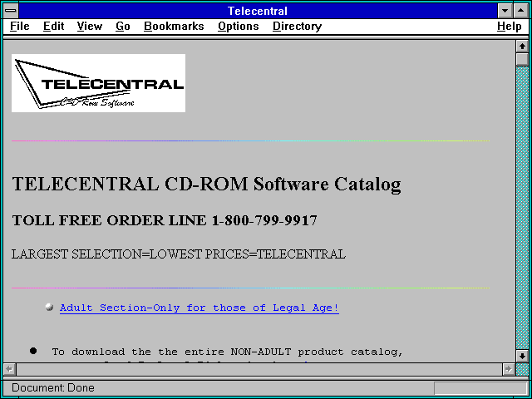Screen dimensions: 532x399
Task: Click the horizontal scrollbar left arrow
Action: (x=9, y=369)
